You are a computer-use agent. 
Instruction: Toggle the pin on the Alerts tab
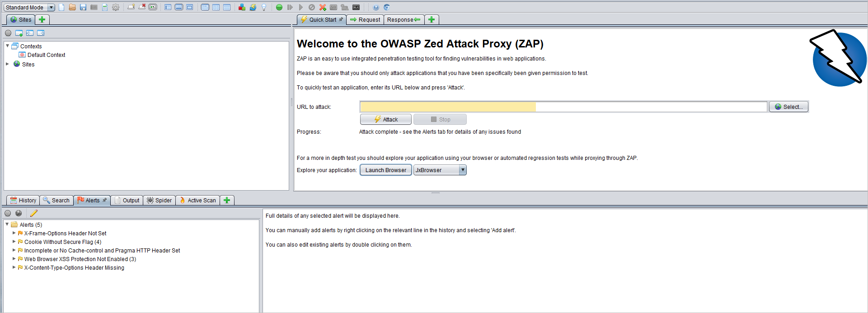[x=105, y=200]
